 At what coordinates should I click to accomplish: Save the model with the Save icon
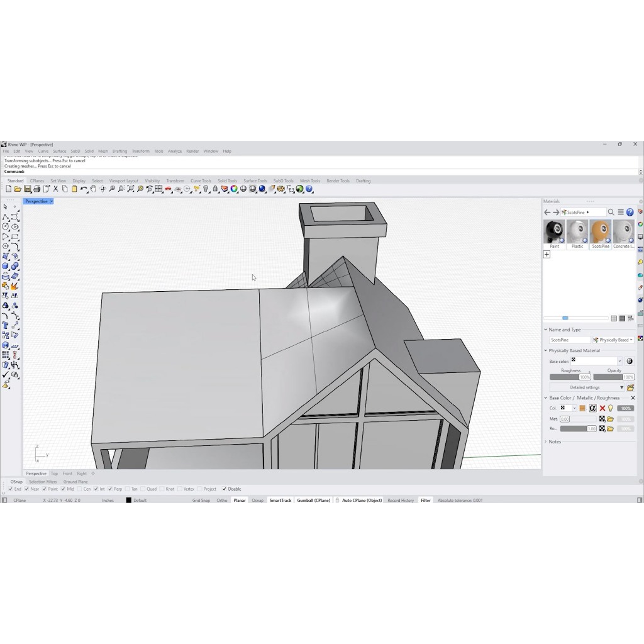pos(27,189)
